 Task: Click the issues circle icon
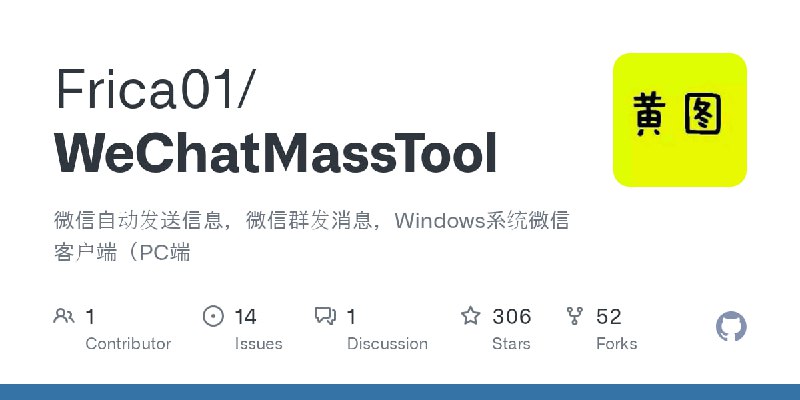point(213,316)
